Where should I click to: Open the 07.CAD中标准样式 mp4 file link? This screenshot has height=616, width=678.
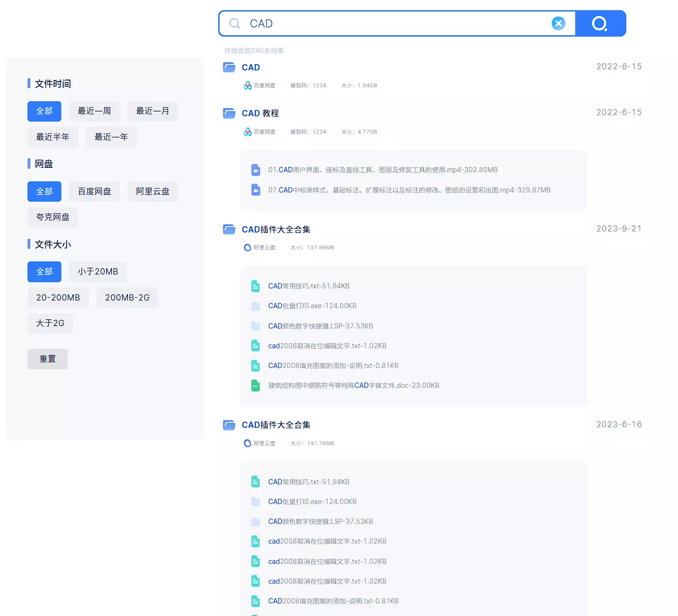pyautogui.click(x=409, y=190)
